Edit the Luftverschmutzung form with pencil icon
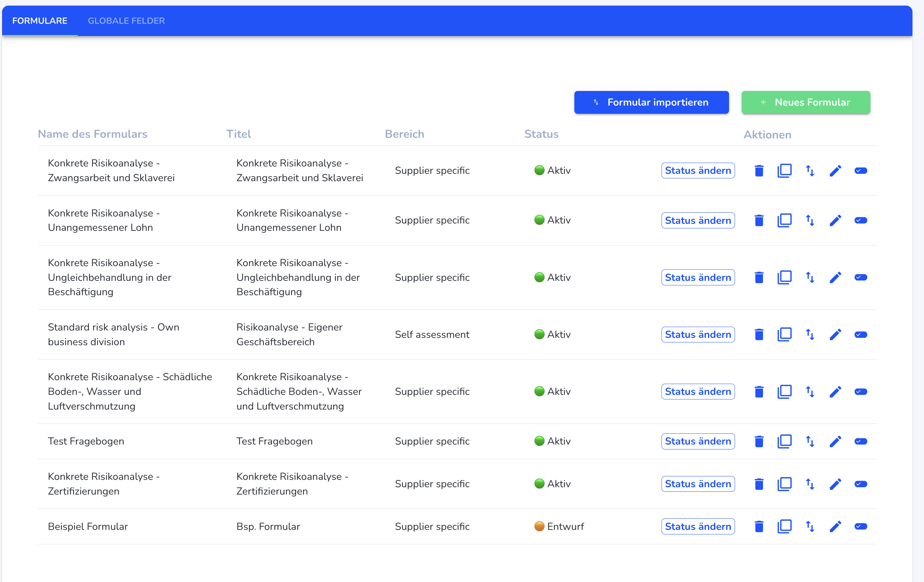Screen dimensions: 924x582 point(835,391)
